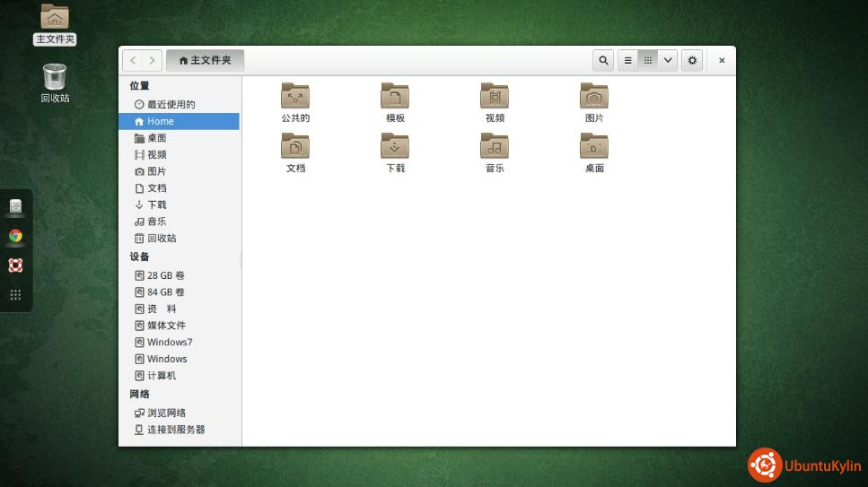
Task: Switch to icon grid view
Action: (x=648, y=60)
